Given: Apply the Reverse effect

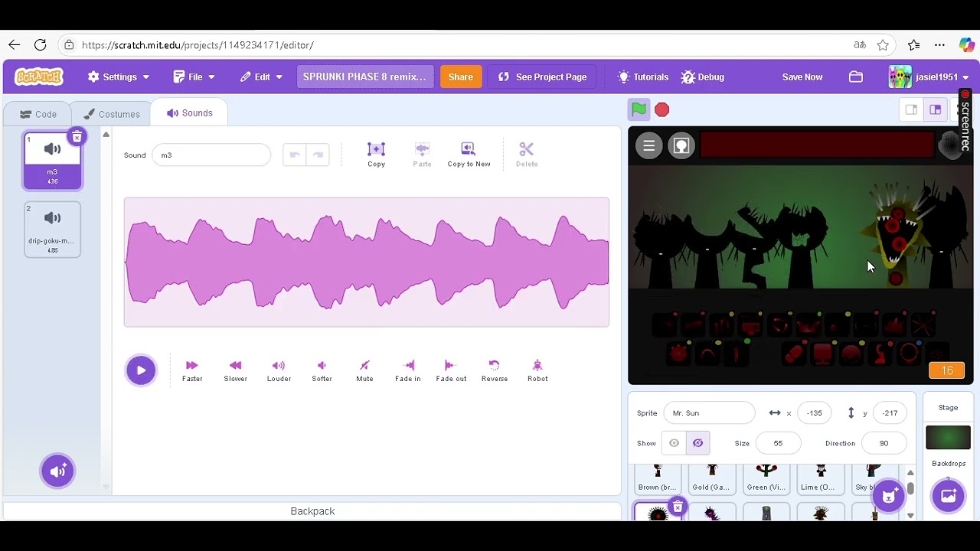Looking at the screenshot, I should pyautogui.click(x=495, y=371).
